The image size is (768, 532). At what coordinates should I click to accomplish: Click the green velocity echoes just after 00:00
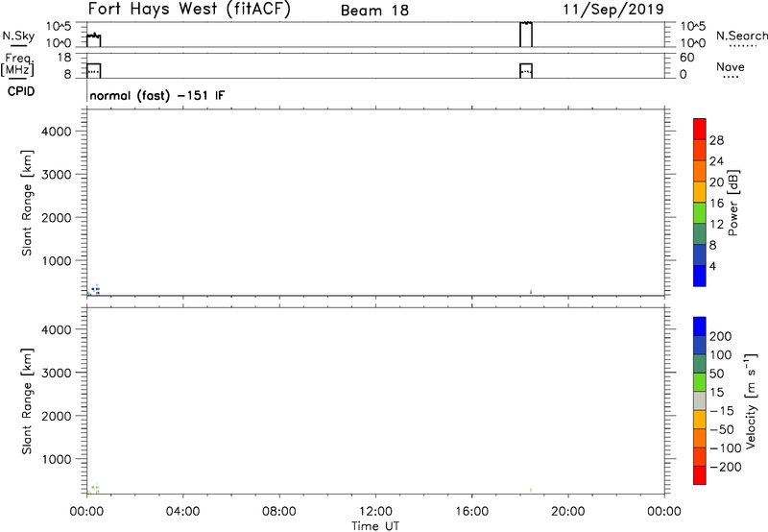coord(94,488)
